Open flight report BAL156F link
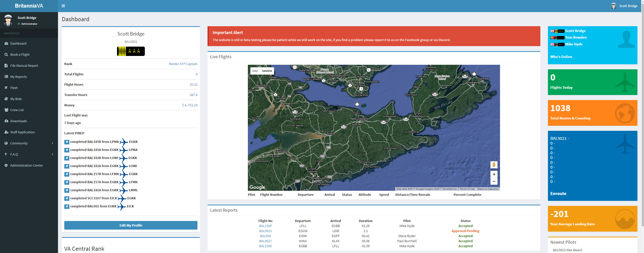This screenshot has height=253, width=644. [265, 226]
